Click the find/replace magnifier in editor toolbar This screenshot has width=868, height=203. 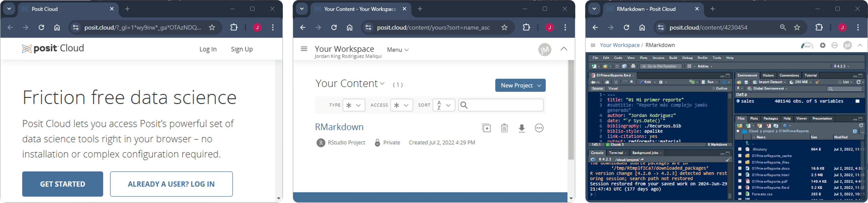(632, 82)
